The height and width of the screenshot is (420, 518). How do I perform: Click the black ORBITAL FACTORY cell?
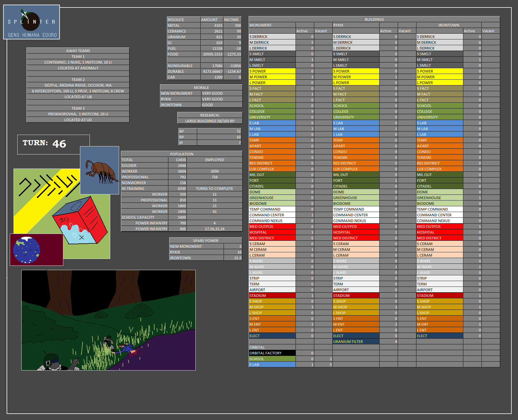pos(272,353)
